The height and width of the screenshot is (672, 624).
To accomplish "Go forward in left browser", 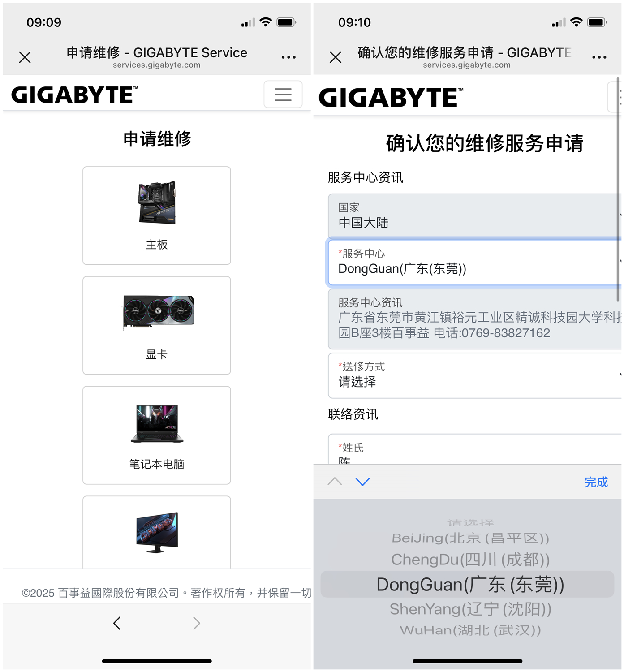I will pyautogui.click(x=196, y=623).
